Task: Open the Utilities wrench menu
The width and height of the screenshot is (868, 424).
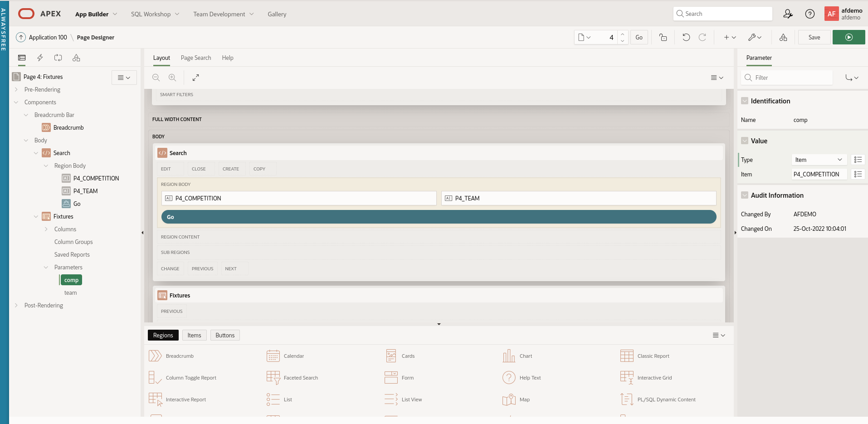Action: point(755,37)
